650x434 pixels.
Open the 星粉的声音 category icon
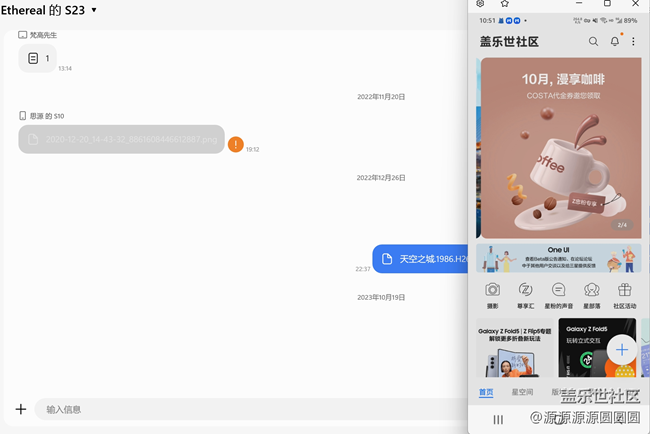coord(558,294)
